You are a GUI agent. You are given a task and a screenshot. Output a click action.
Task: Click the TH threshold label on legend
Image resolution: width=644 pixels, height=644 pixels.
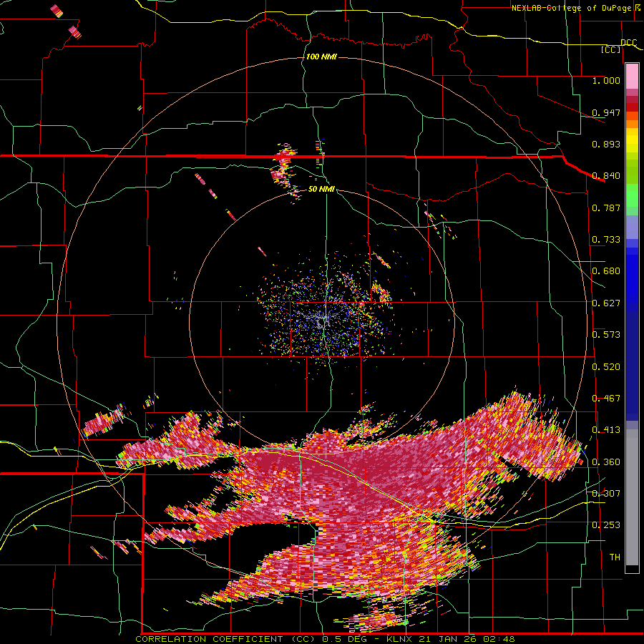click(615, 557)
